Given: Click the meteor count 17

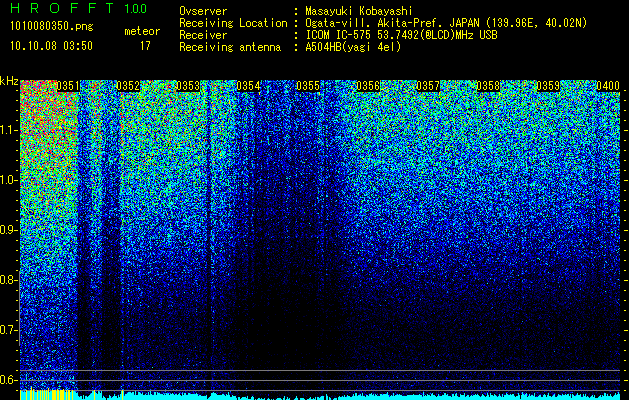Looking at the screenshot, I should click(x=145, y=46).
